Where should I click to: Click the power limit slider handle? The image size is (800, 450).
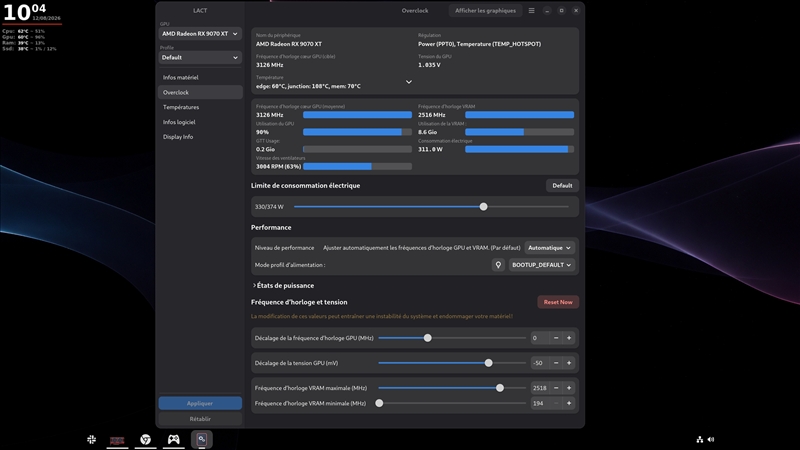coord(483,207)
